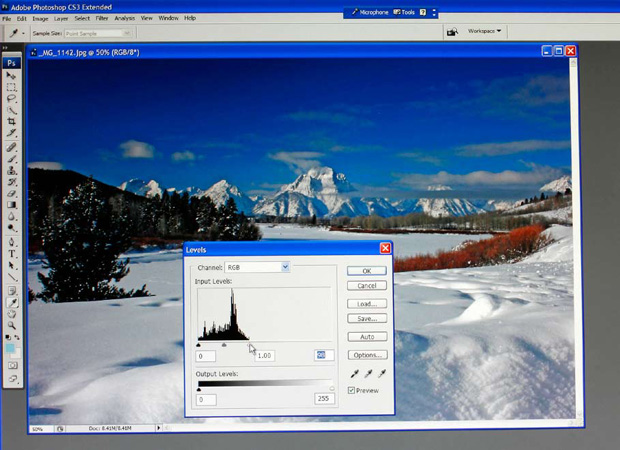Click the Options... button in Levels
The width and height of the screenshot is (620, 450).
[366, 354]
